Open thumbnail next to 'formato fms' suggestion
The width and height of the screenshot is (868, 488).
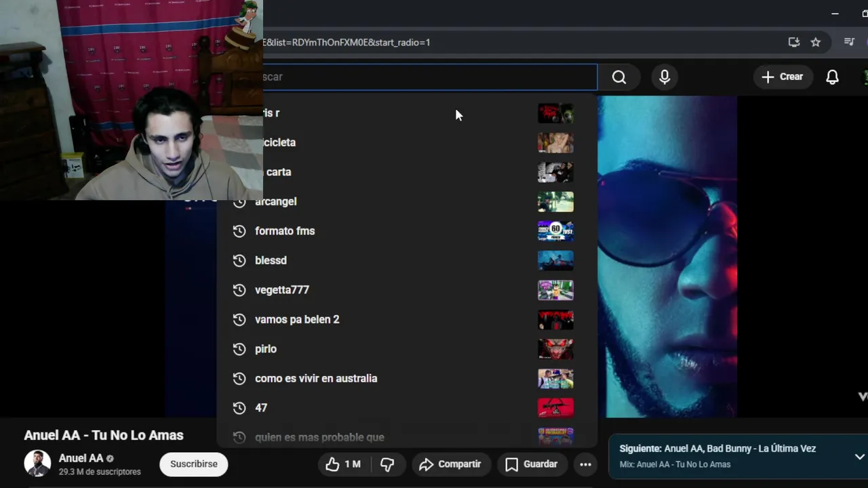(x=555, y=231)
